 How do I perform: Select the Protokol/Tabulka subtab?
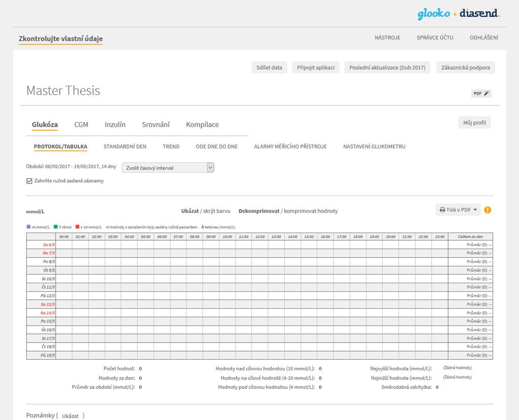[x=61, y=146]
